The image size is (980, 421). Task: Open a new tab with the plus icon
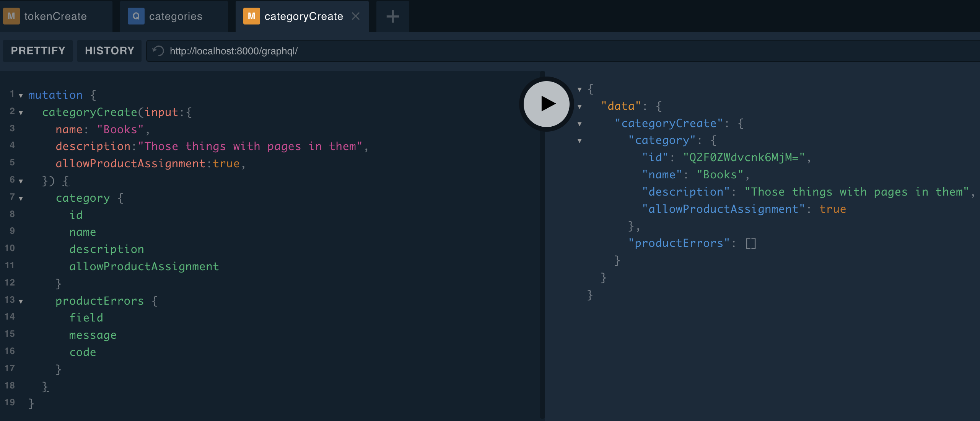pyautogui.click(x=392, y=16)
